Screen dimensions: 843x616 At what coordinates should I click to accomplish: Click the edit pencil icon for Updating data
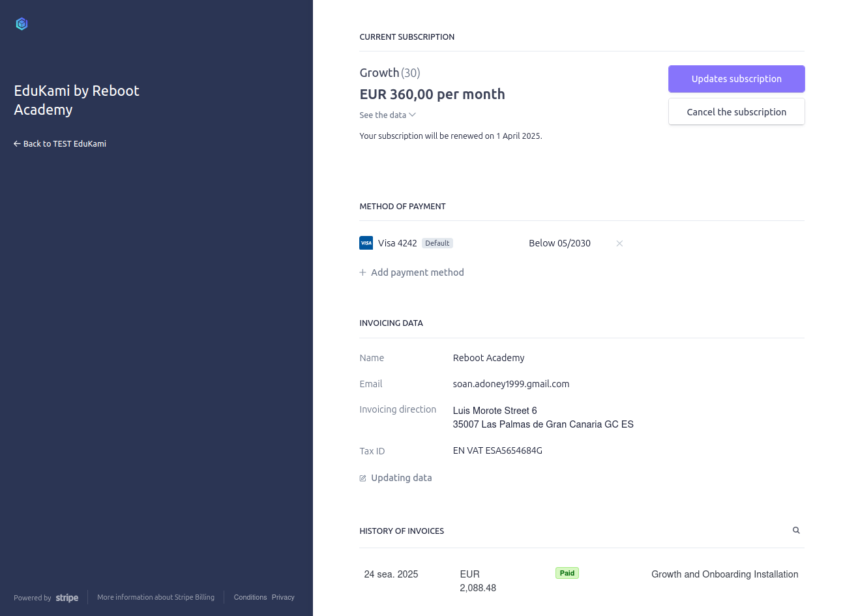click(363, 478)
